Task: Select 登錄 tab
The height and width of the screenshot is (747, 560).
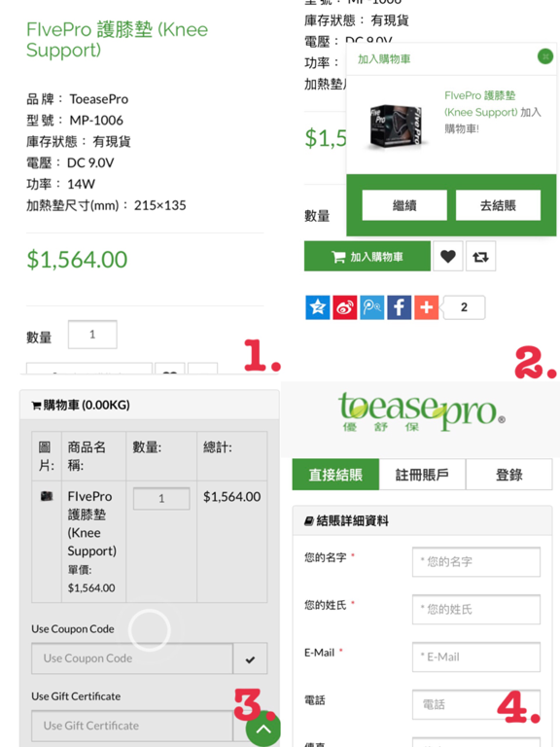Action: coord(509,475)
